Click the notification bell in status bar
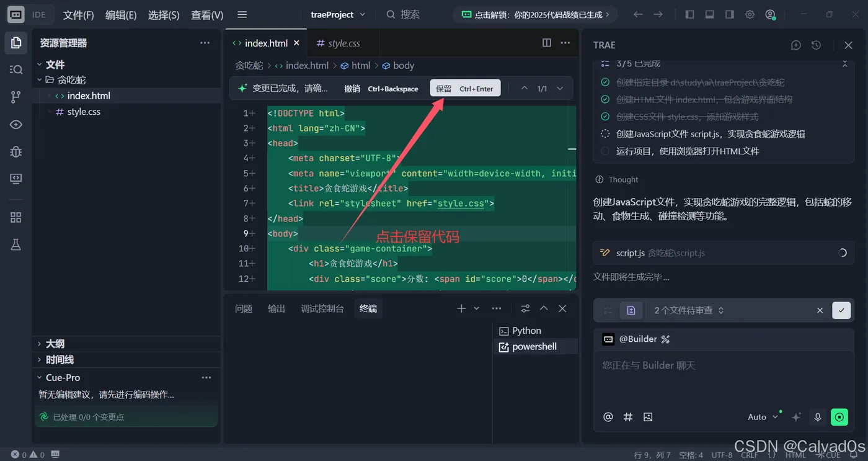Viewport: 868px width, 461px height. [854, 455]
